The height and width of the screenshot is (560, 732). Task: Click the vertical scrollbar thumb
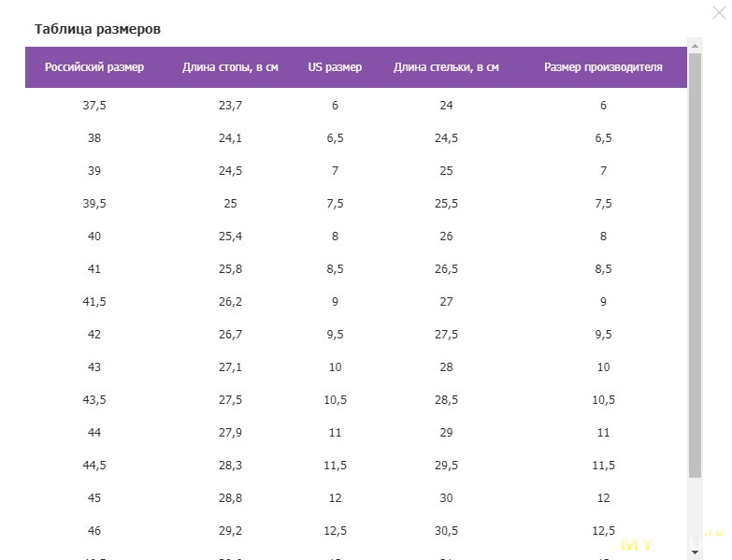point(695,266)
